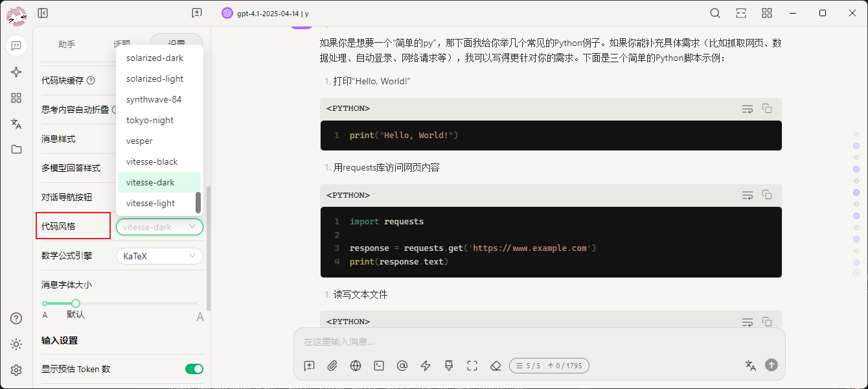Copy the Hello World code block
This screenshot has height=389, width=868.
(767, 108)
